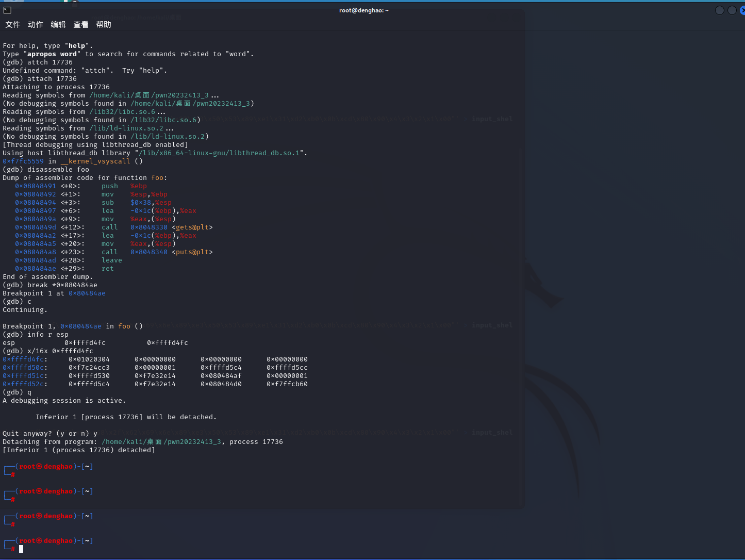745x560 pixels.
Task: Click the (gdb) q command line
Action: pyautogui.click(x=17, y=392)
